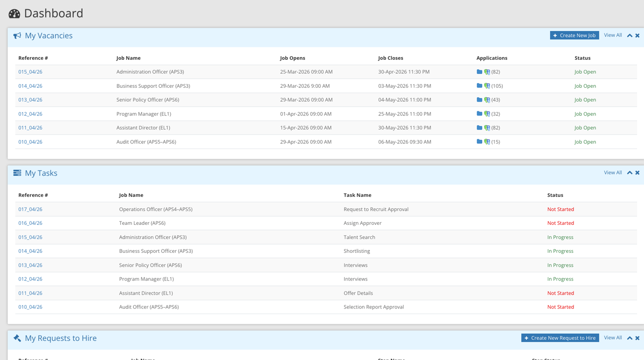View All in My Tasks panel

[613, 172]
